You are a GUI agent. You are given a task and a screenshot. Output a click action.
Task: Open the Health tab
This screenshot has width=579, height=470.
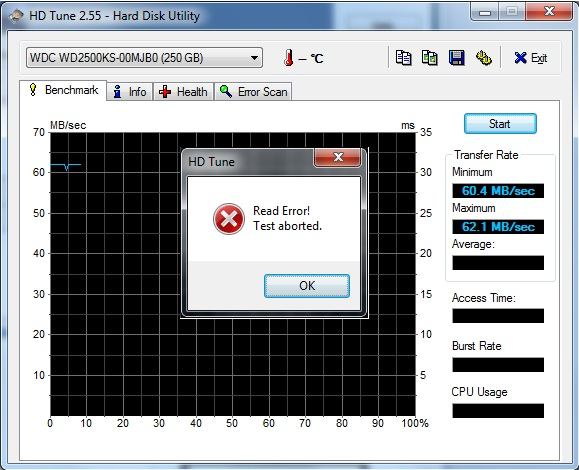tap(183, 92)
